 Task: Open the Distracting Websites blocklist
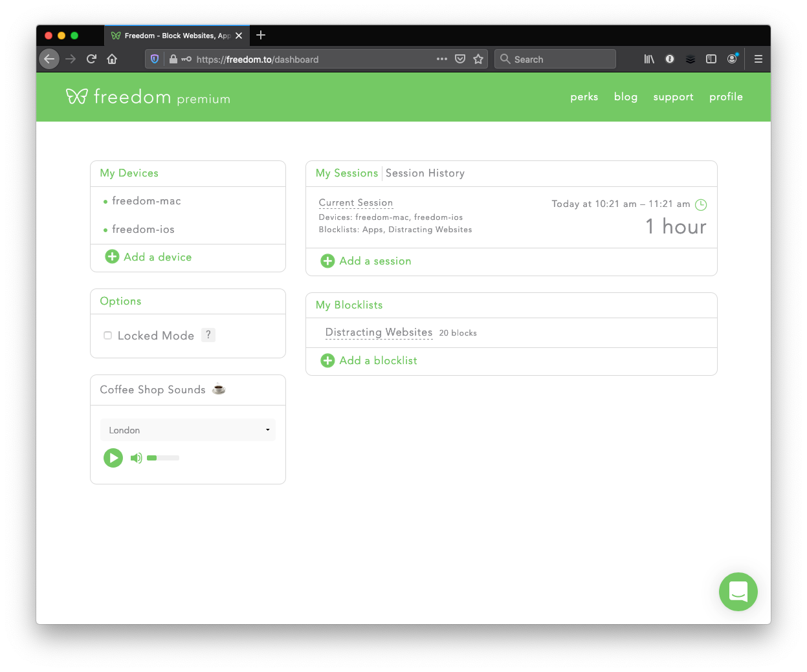click(379, 332)
